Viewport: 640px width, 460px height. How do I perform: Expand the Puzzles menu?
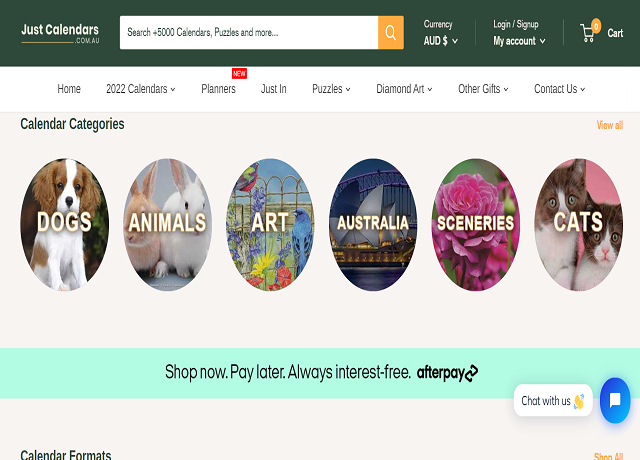[x=331, y=89]
